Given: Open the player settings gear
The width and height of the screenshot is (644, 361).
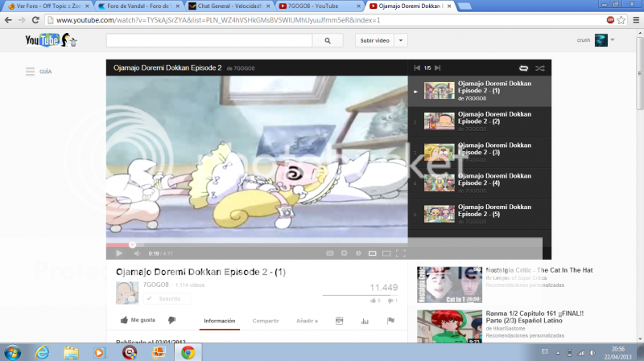Looking at the screenshot, I should (x=345, y=253).
